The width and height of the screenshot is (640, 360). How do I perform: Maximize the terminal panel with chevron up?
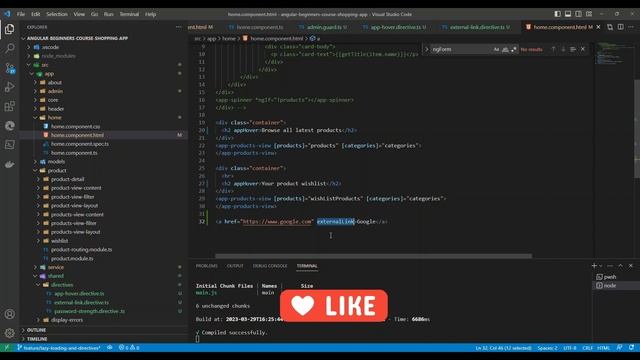tap(620, 266)
